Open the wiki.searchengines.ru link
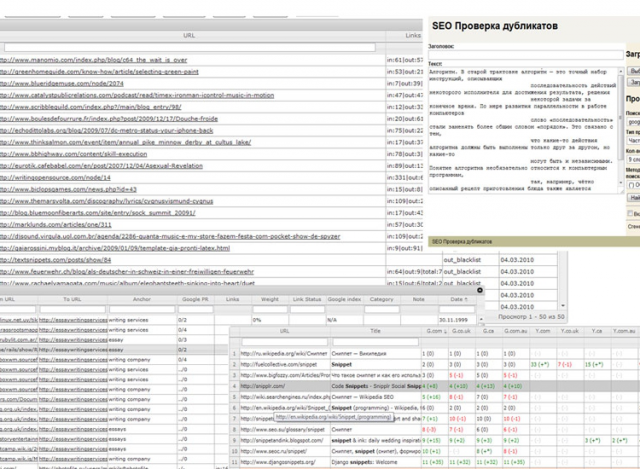 pos(285,397)
